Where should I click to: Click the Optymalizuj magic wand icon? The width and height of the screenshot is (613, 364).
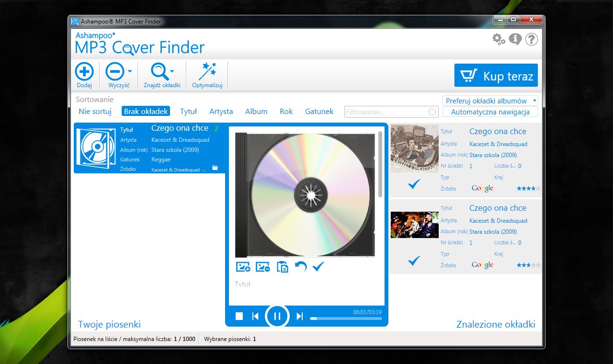(207, 71)
